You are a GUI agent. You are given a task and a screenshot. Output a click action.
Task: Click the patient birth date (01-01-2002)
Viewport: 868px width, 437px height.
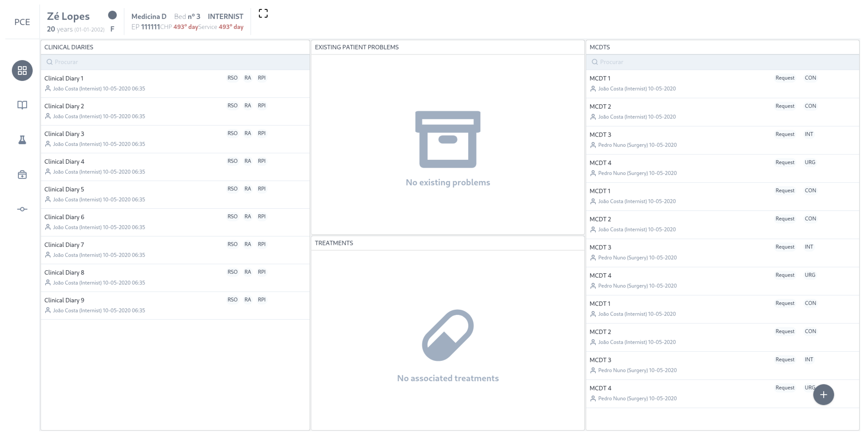coord(89,30)
